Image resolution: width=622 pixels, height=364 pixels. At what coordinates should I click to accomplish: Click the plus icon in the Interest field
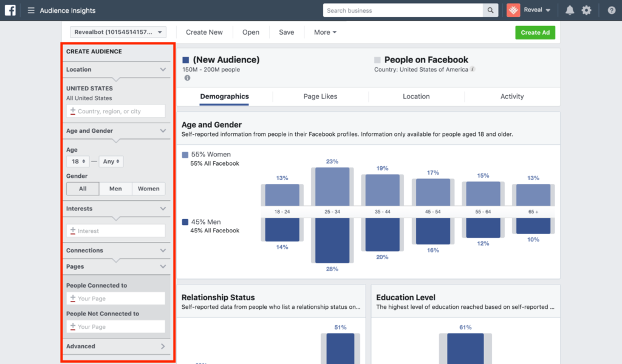(73, 231)
